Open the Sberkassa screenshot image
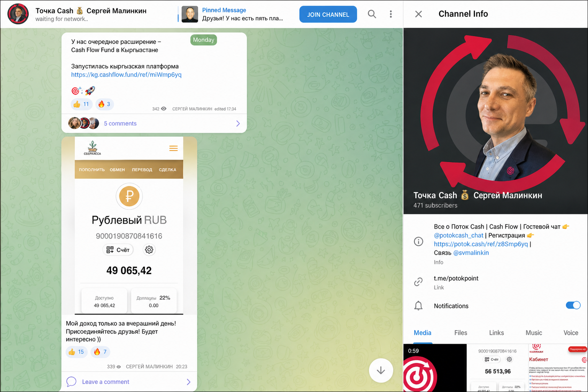 pyautogui.click(x=129, y=225)
